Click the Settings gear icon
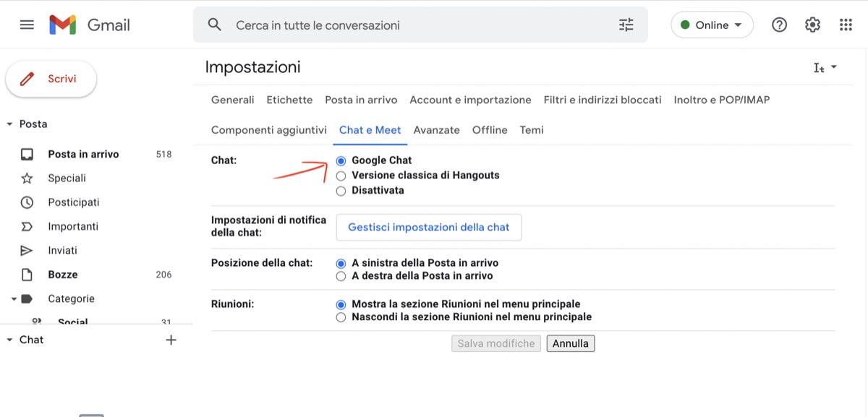 (812, 25)
